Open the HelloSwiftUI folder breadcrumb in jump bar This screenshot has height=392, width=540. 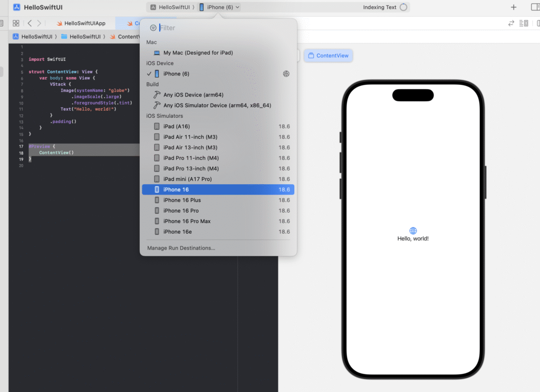point(81,36)
